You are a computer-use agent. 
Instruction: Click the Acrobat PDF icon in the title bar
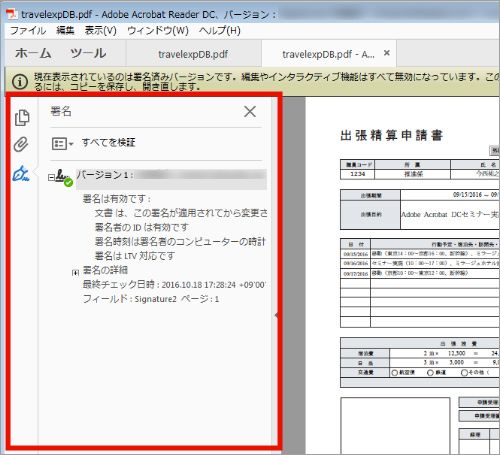(12, 14)
